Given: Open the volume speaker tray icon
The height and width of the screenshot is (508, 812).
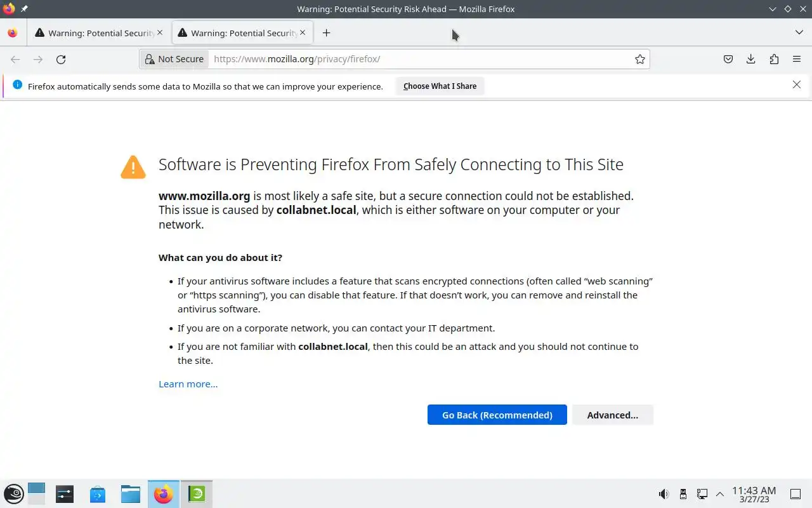Looking at the screenshot, I should point(664,494).
